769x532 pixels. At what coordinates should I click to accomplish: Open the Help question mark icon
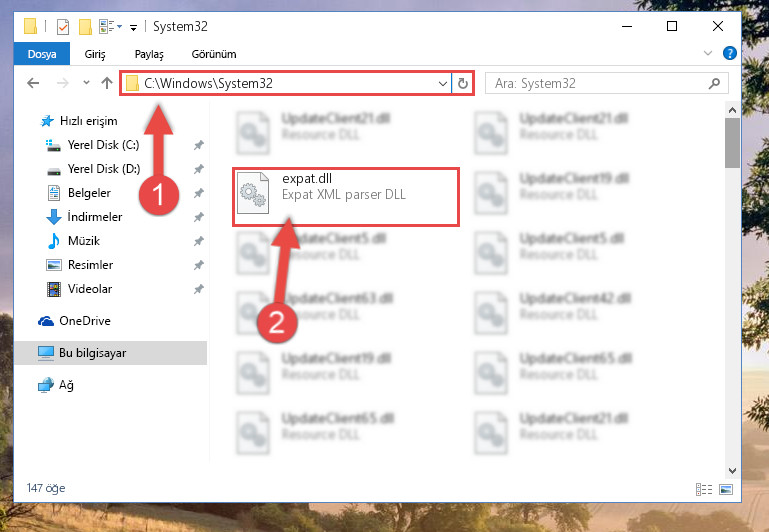(x=729, y=53)
